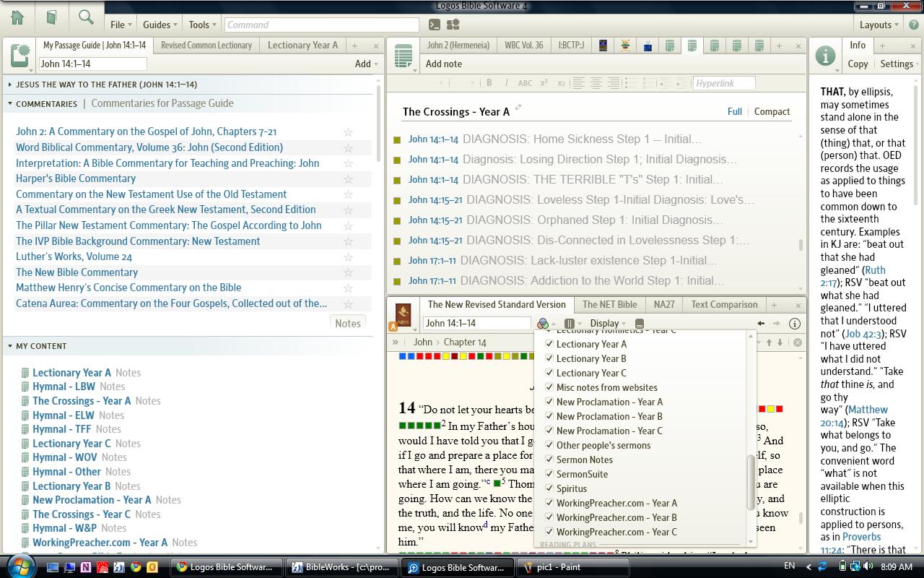Switch to the Revised Common Lectionary tab

[206, 45]
